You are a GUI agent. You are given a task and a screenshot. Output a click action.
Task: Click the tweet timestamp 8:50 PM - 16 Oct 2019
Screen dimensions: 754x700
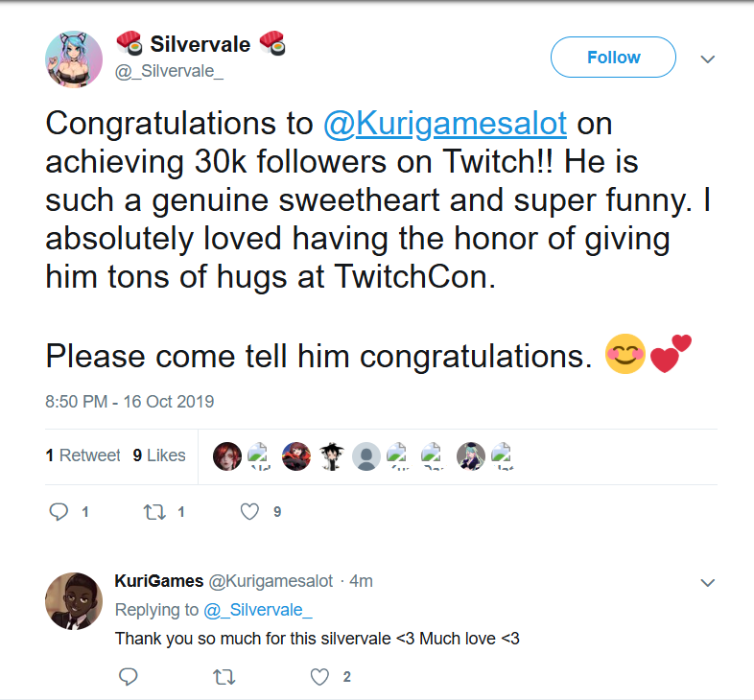pyautogui.click(x=130, y=401)
